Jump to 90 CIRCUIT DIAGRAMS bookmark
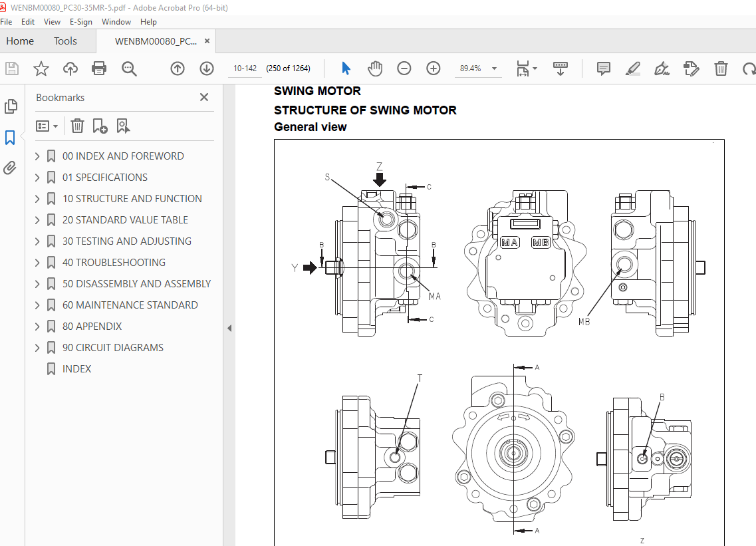Screen dimensions: 756x546 click(x=113, y=348)
